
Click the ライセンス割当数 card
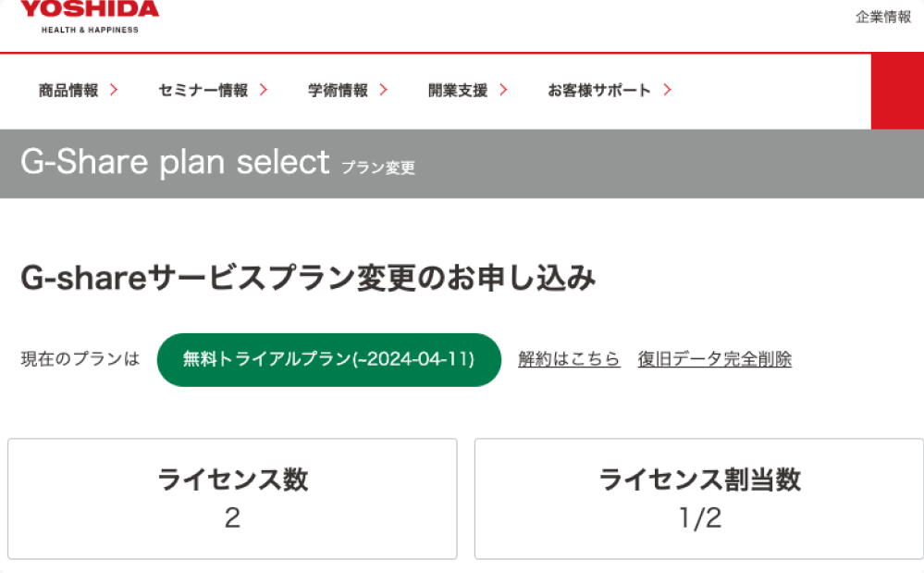pos(699,498)
